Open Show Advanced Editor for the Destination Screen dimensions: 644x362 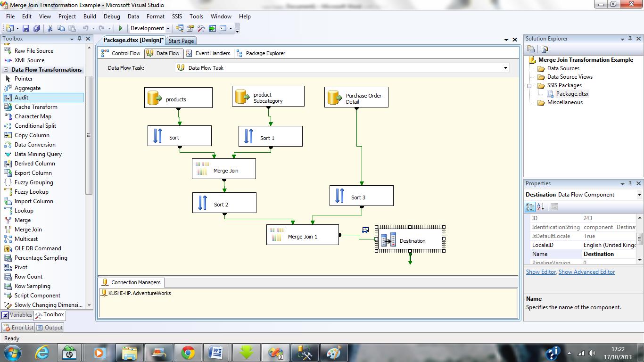point(586,271)
